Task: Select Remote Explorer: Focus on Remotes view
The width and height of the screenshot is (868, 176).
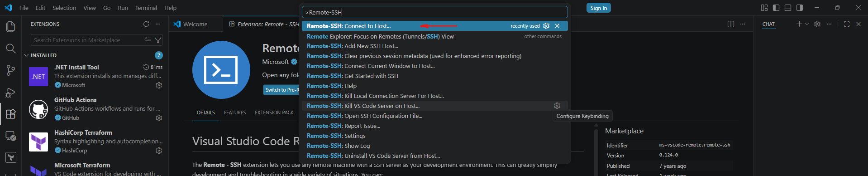Action: pos(434,36)
